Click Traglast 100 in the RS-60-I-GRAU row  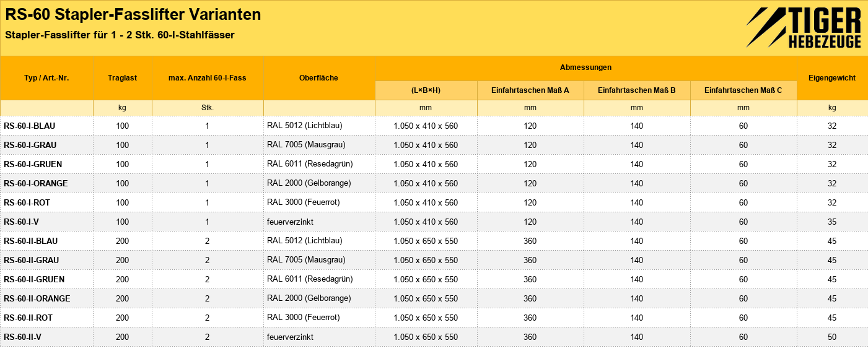click(x=123, y=145)
